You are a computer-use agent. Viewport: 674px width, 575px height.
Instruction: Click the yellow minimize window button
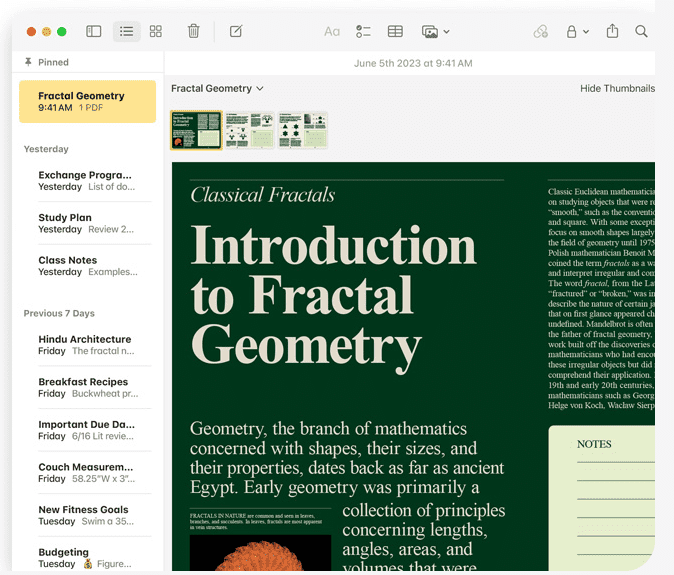46,31
